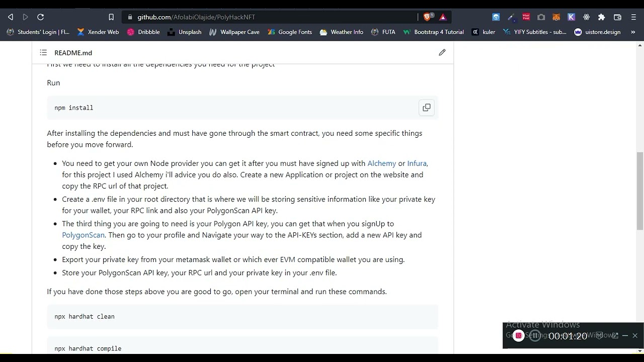Click the github.com address bar
This screenshot has width=644, height=362.
(x=269, y=17)
